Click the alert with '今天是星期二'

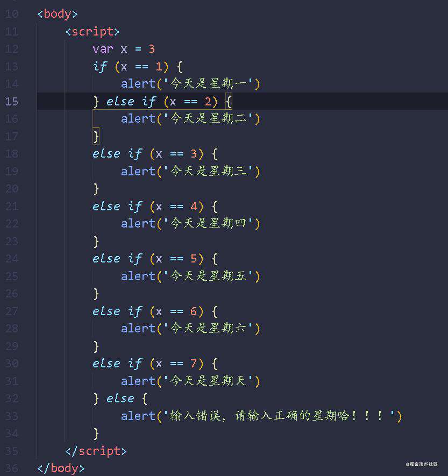tap(190, 118)
